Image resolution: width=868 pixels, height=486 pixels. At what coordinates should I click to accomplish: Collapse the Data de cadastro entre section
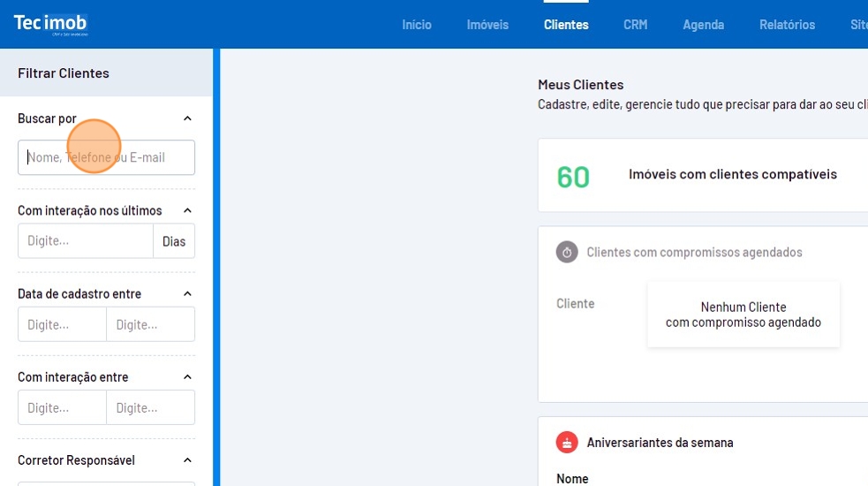(x=186, y=294)
